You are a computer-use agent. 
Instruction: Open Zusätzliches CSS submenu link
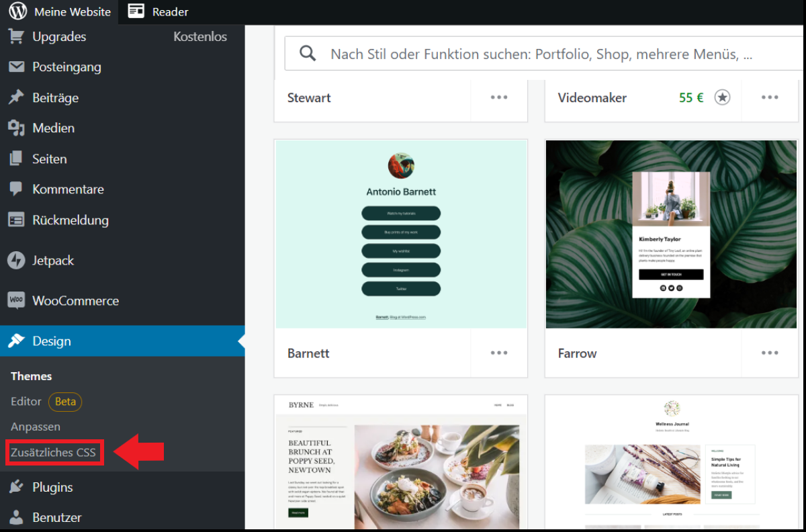coord(54,453)
